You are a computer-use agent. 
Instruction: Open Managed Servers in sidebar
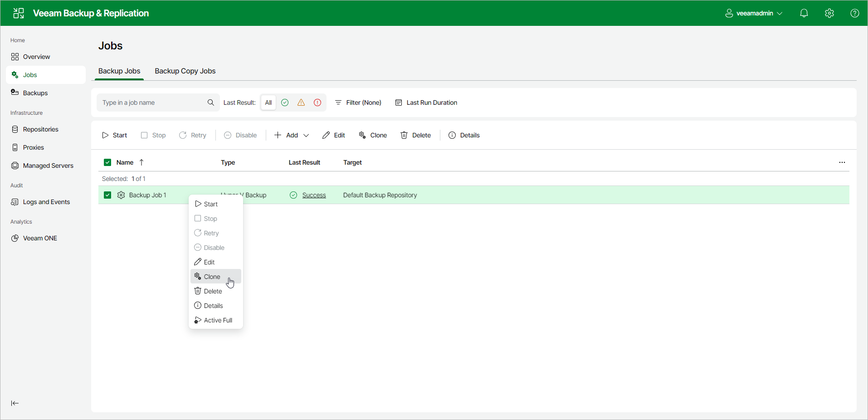pyautogui.click(x=45, y=166)
